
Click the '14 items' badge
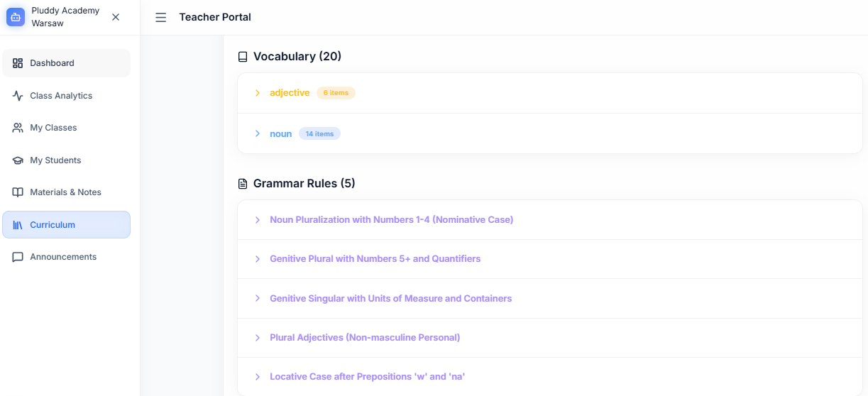point(319,133)
